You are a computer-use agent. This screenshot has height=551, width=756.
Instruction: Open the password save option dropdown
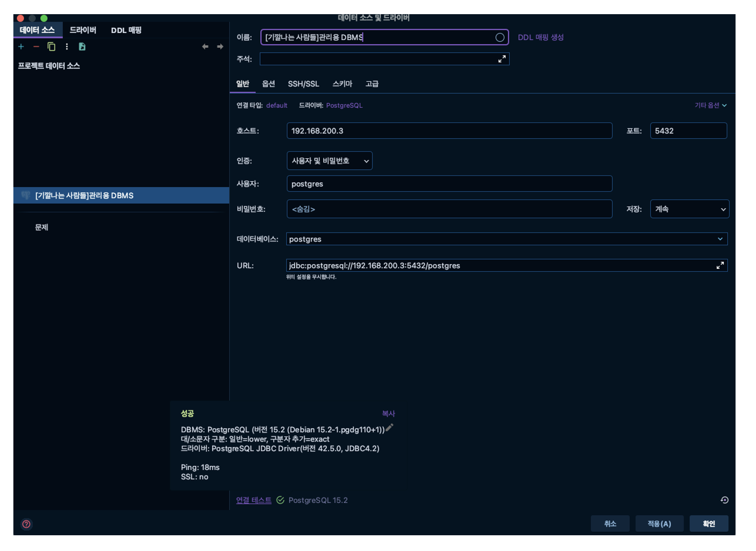tap(689, 209)
